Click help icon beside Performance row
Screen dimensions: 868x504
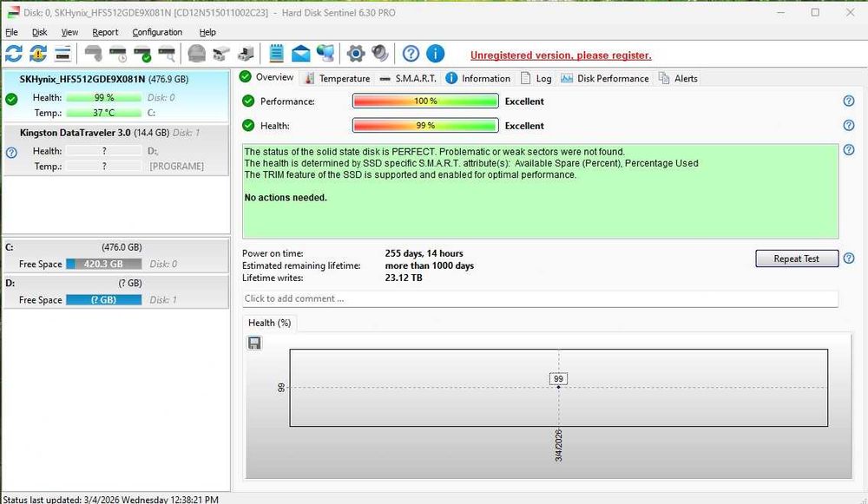(849, 101)
